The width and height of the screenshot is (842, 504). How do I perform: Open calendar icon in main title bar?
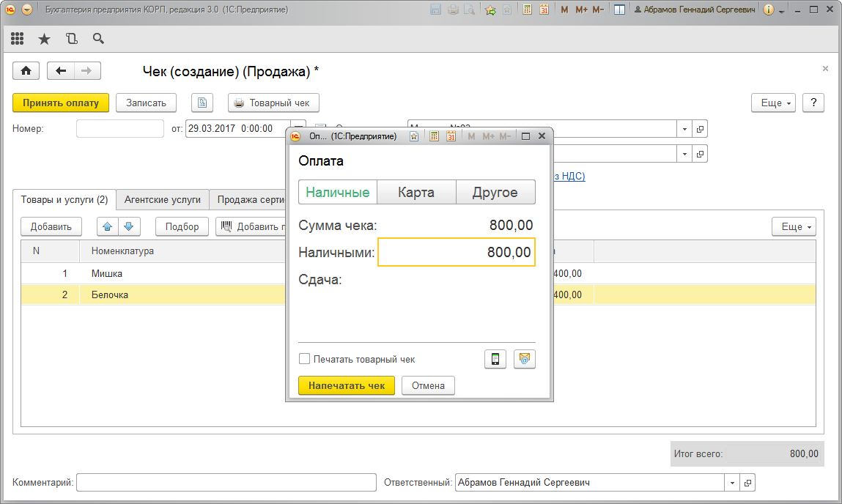tap(544, 10)
